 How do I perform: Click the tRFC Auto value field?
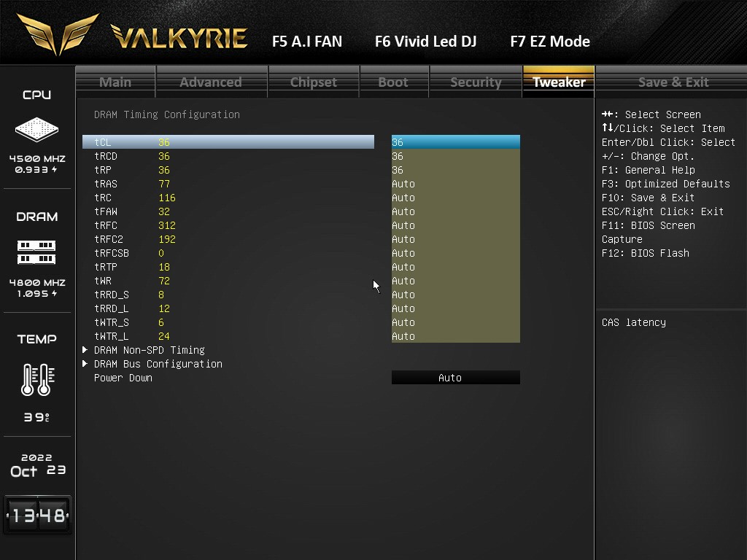(455, 225)
